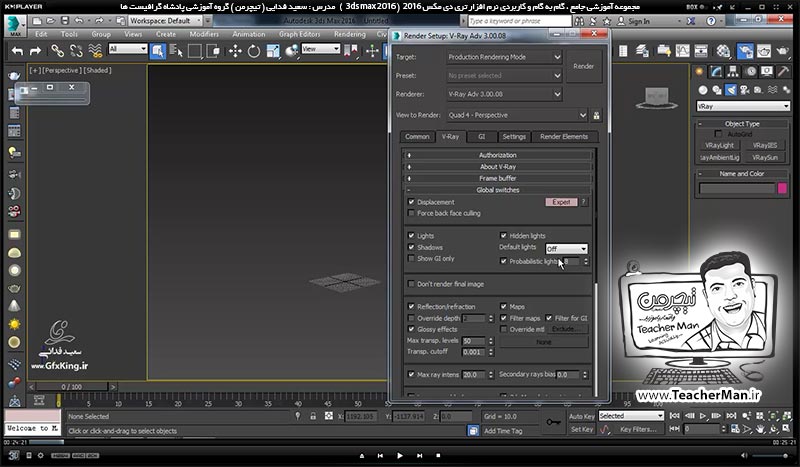The image size is (800, 467).
Task: Toggle the Glossy effects checkbox
Action: tap(411, 330)
